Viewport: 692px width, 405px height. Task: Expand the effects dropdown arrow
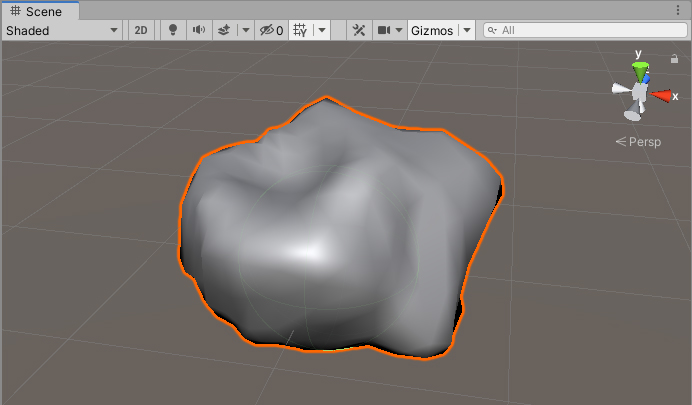[x=246, y=30]
